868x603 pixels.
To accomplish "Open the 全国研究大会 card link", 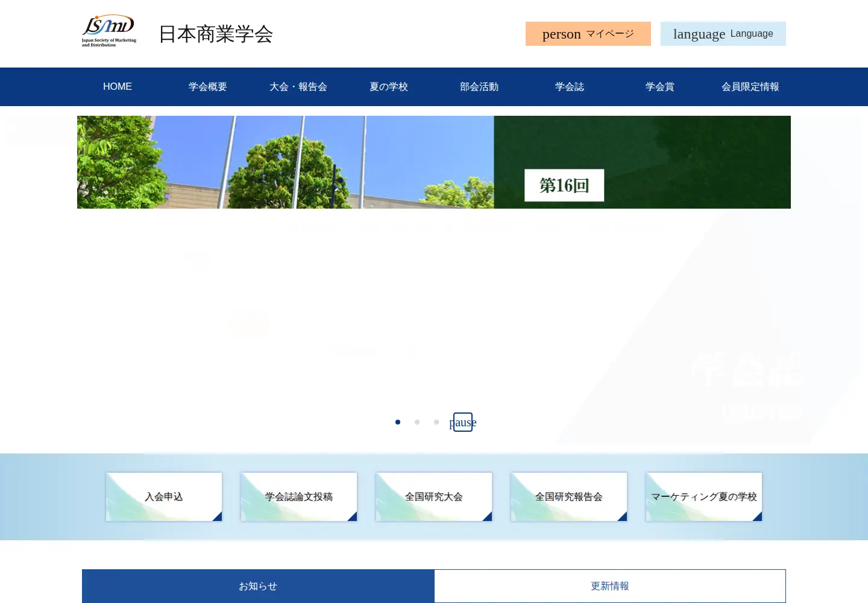I will tap(434, 497).
